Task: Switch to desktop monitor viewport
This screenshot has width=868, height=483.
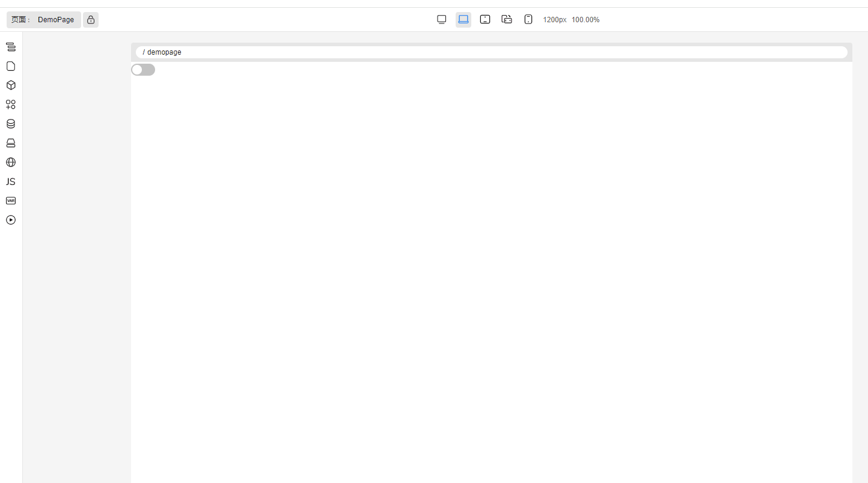Action: click(442, 20)
